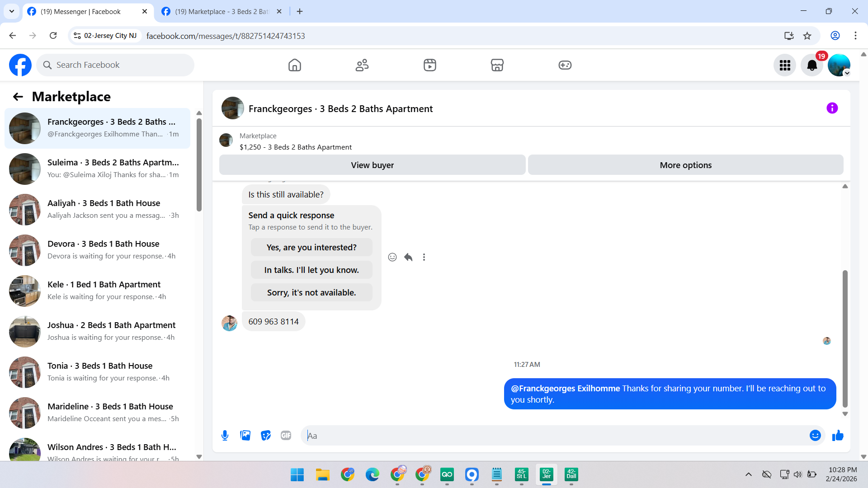Open the sticker picker icon
Viewport: 868px width, 488px height.
click(x=266, y=435)
